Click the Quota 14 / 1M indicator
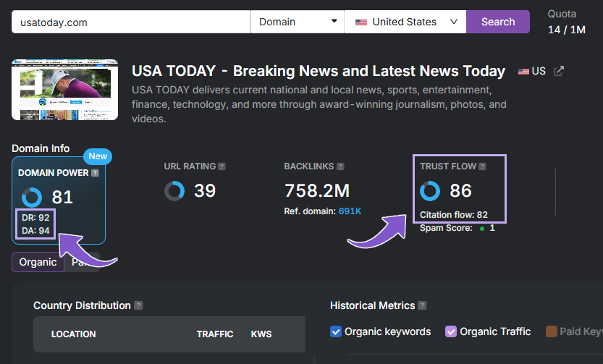Screen dimensions: 603x364 567,22
